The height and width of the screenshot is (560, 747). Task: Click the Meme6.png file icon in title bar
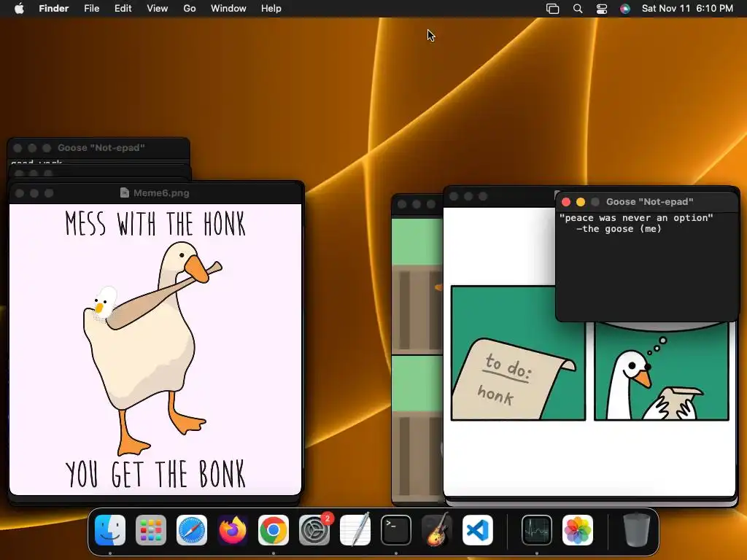pos(125,192)
